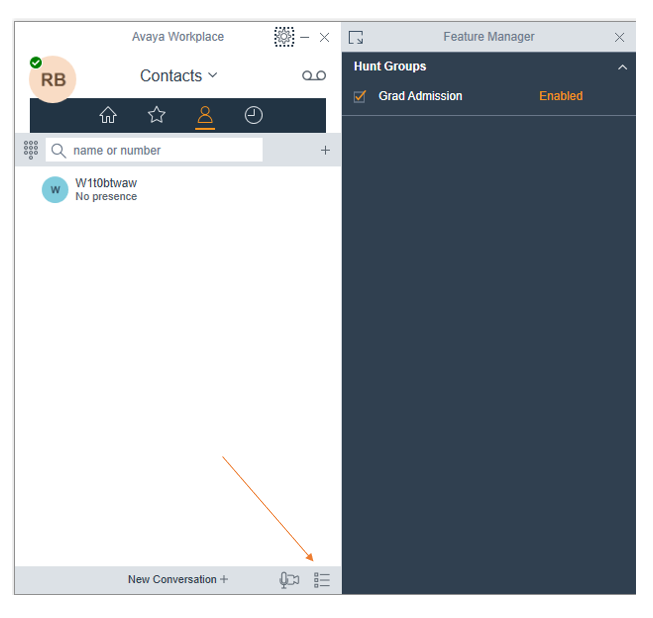Click the name or number search field
This screenshot has height=618, width=653.
154,150
